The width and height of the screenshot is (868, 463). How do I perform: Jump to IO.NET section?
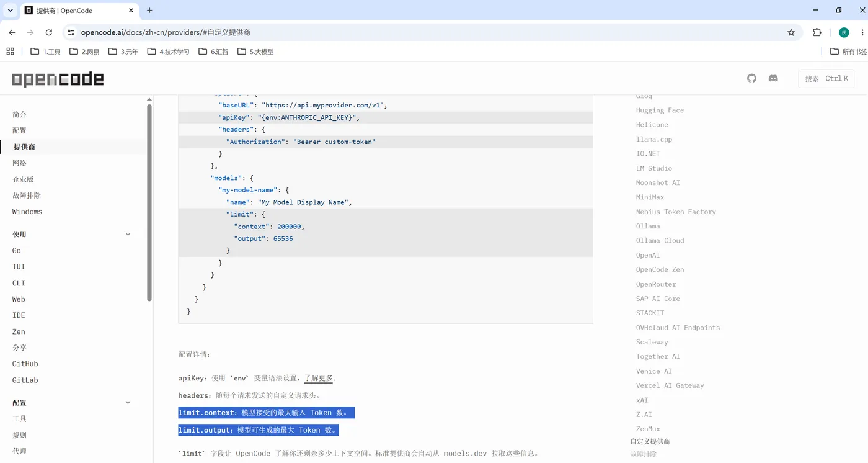[x=648, y=154]
